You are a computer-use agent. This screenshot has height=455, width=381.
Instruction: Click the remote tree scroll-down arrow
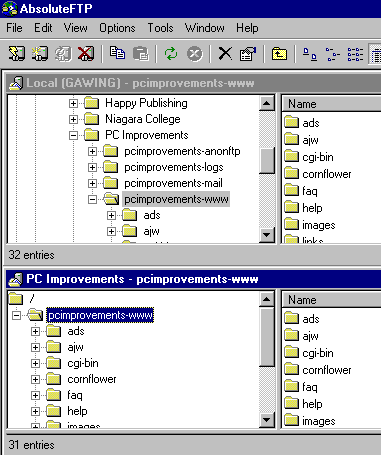266,420
